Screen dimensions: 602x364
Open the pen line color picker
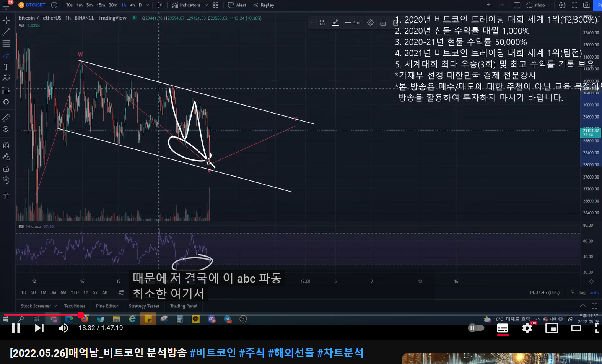(335, 23)
